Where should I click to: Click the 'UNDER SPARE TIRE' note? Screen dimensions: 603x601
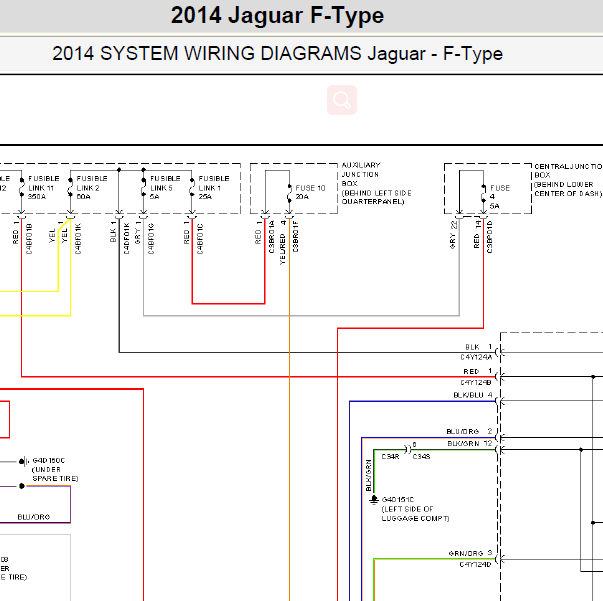coord(55,474)
